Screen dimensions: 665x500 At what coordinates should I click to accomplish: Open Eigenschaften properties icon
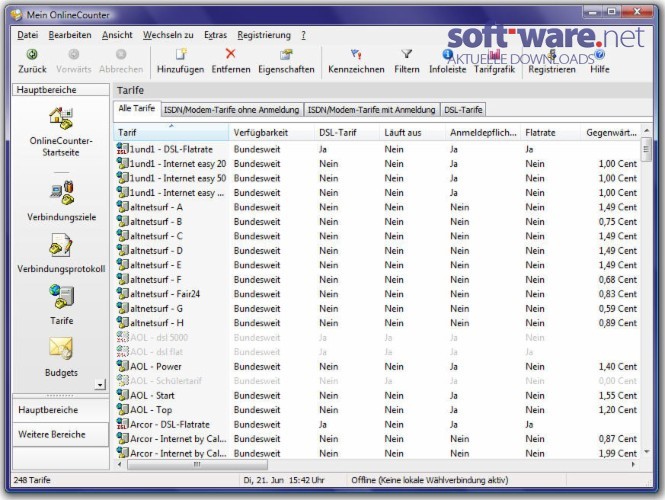[x=286, y=54]
